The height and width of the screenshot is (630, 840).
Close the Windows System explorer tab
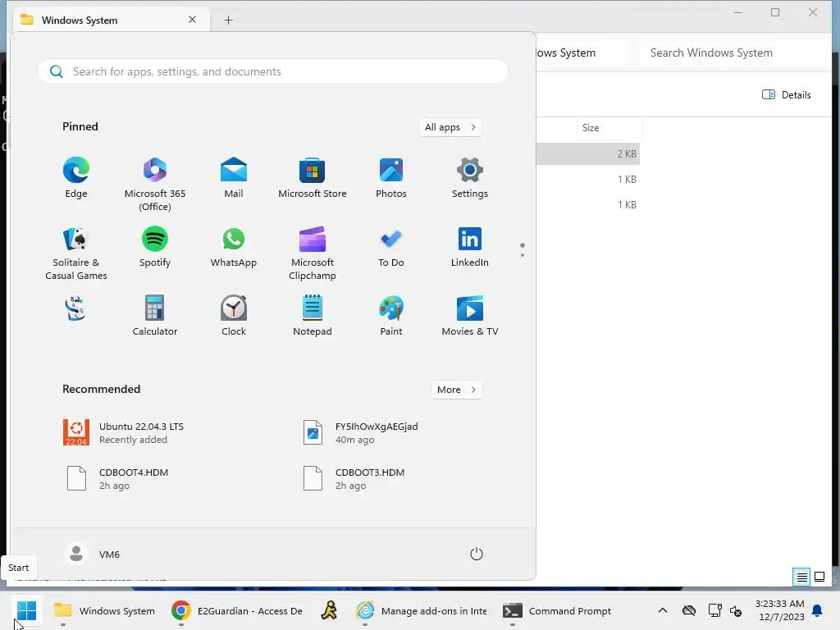click(x=192, y=20)
